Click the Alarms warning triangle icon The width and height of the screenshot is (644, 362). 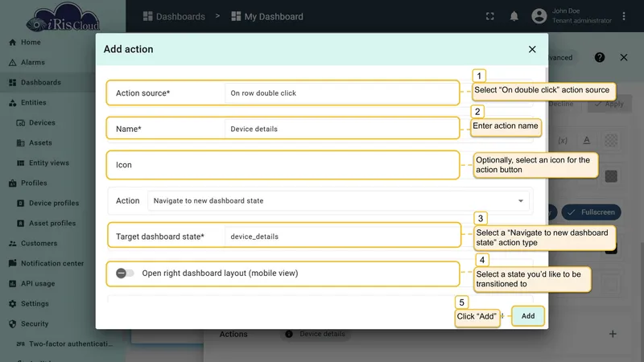[x=12, y=63]
